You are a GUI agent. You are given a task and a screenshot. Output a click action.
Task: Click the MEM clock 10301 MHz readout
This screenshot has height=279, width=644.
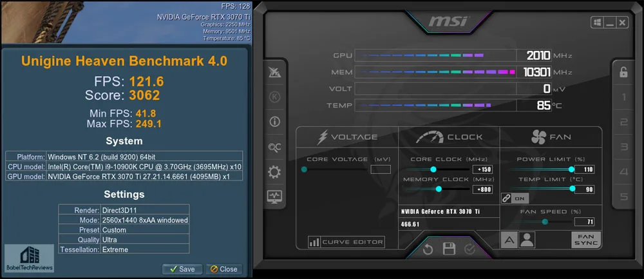tap(537, 72)
